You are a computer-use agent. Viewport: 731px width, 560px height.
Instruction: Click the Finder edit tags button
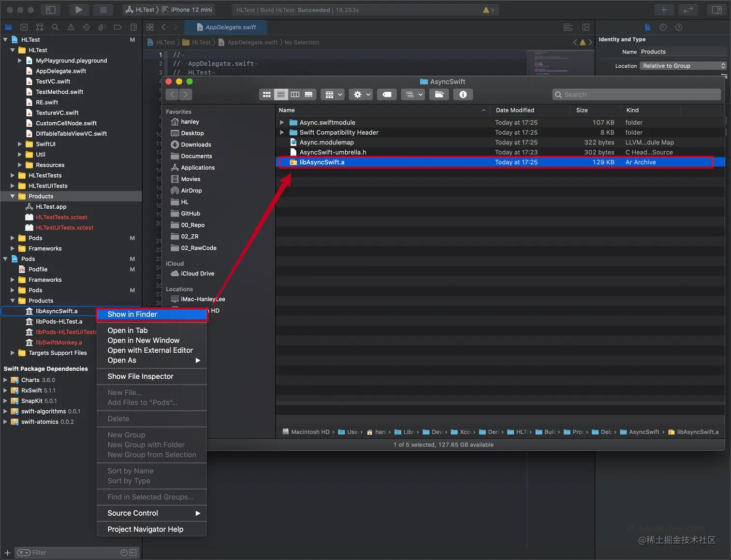387,95
